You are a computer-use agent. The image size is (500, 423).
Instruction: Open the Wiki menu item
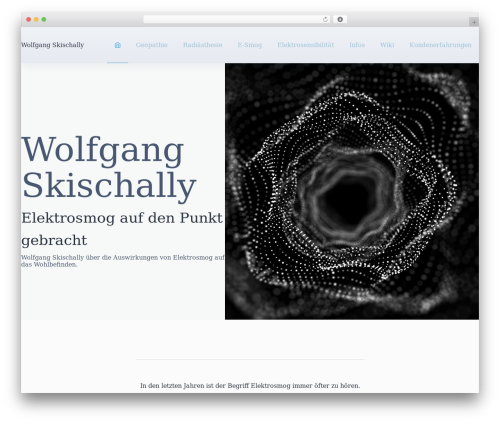click(387, 45)
